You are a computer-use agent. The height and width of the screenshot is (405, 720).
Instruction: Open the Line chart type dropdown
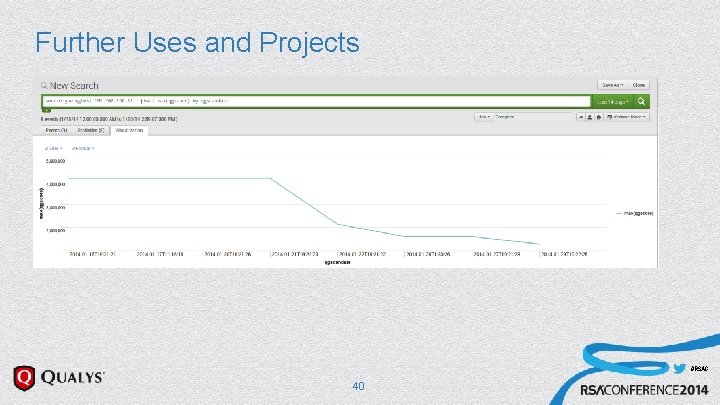tap(53, 148)
